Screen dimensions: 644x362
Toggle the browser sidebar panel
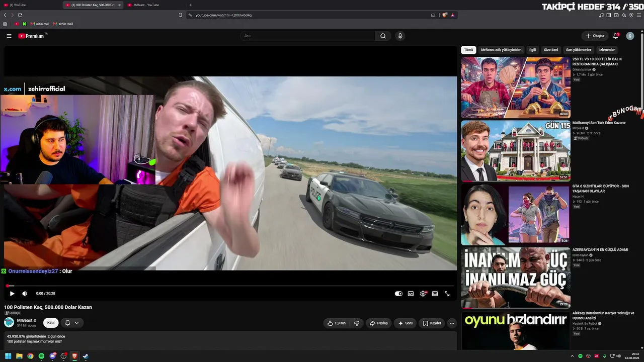point(608,15)
